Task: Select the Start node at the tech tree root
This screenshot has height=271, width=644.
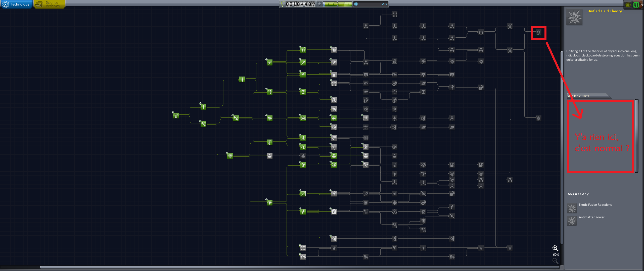Action: tap(176, 116)
